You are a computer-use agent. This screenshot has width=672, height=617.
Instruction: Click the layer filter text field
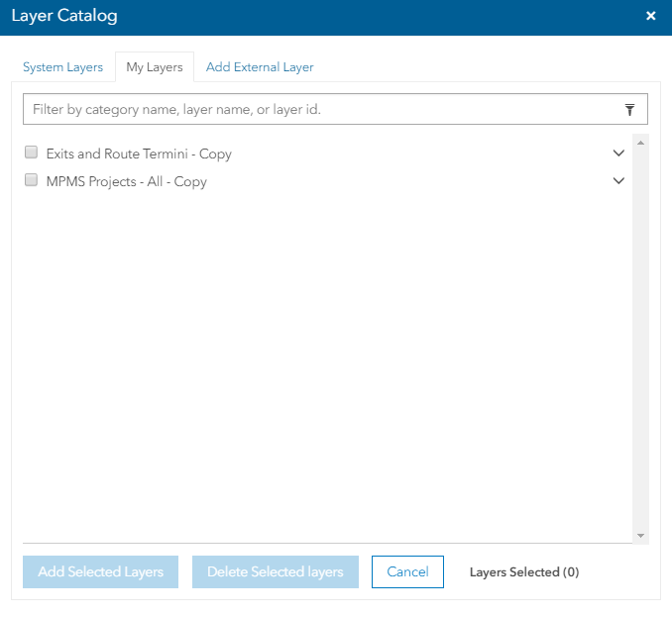tap(317, 109)
